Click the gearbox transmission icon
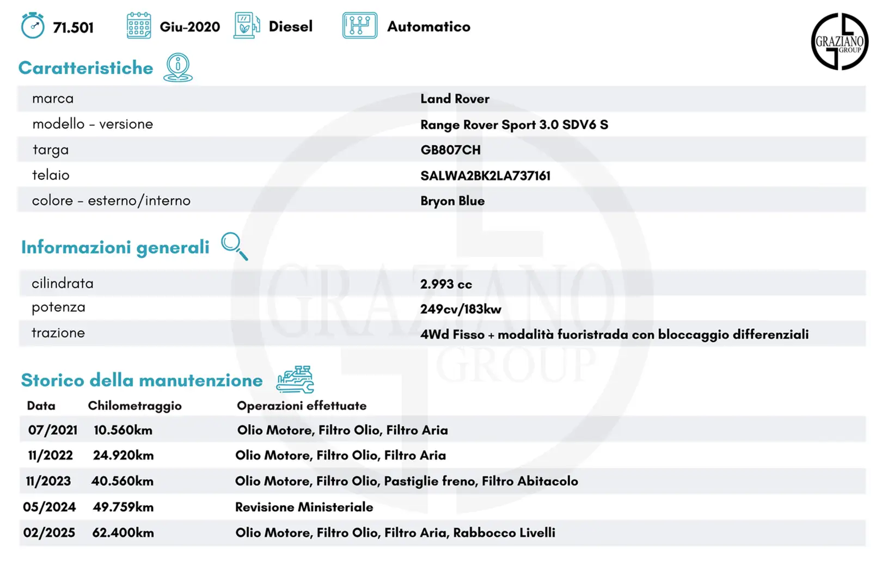 coord(359,26)
